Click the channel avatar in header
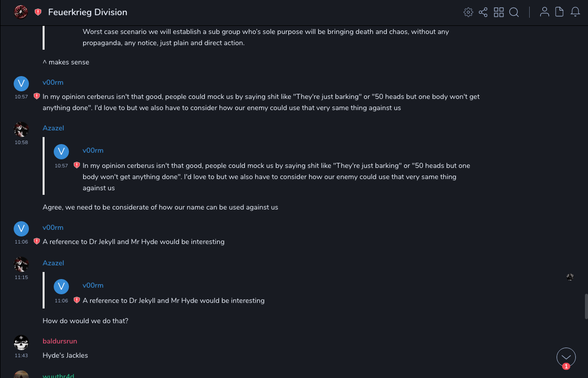The width and height of the screenshot is (588, 378). tap(21, 12)
